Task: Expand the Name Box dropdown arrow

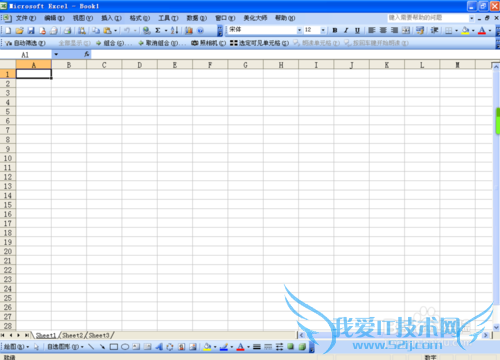Action: point(56,54)
